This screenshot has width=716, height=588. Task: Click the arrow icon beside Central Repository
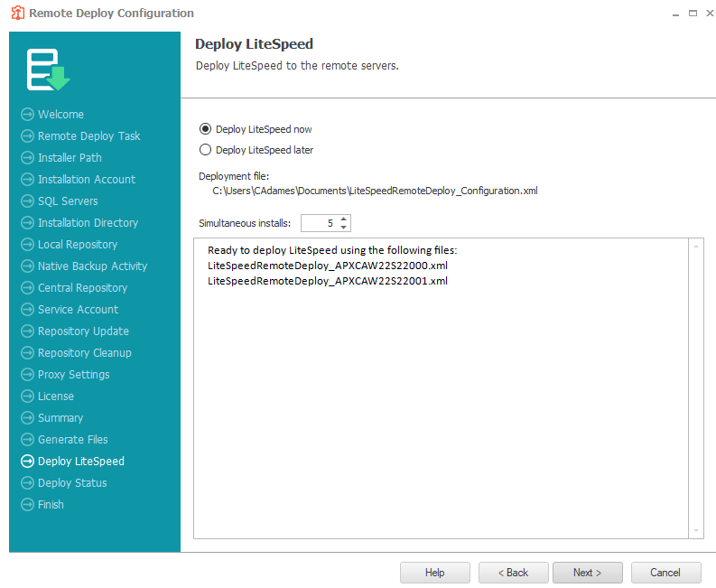click(x=27, y=288)
